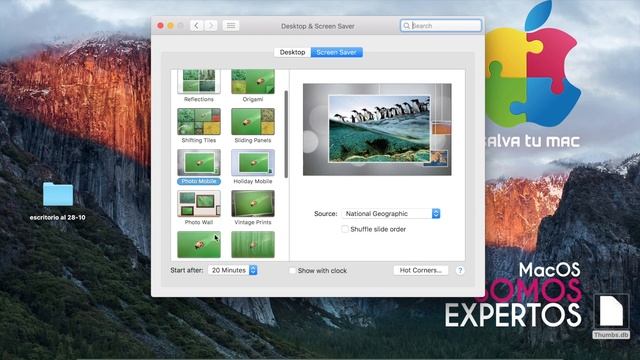Click the bottom-right unlabeled green striped thumbnail
This screenshot has height=360, width=640.
click(x=253, y=244)
